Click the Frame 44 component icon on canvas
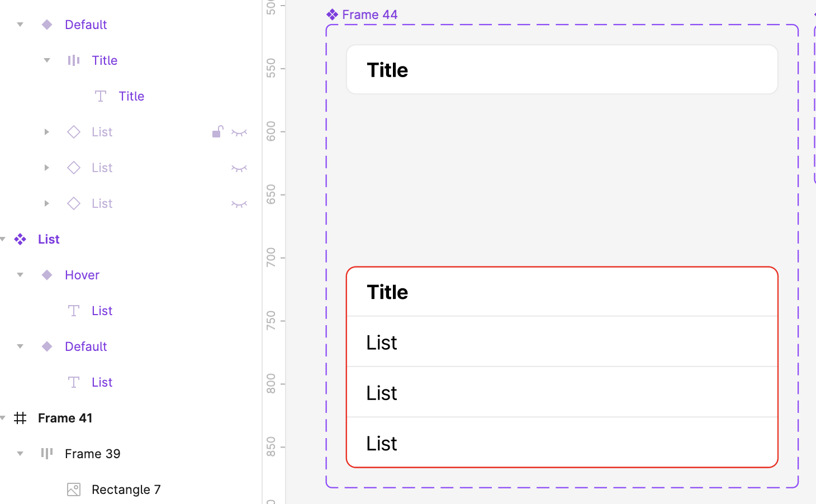The image size is (816, 504). tap(333, 15)
